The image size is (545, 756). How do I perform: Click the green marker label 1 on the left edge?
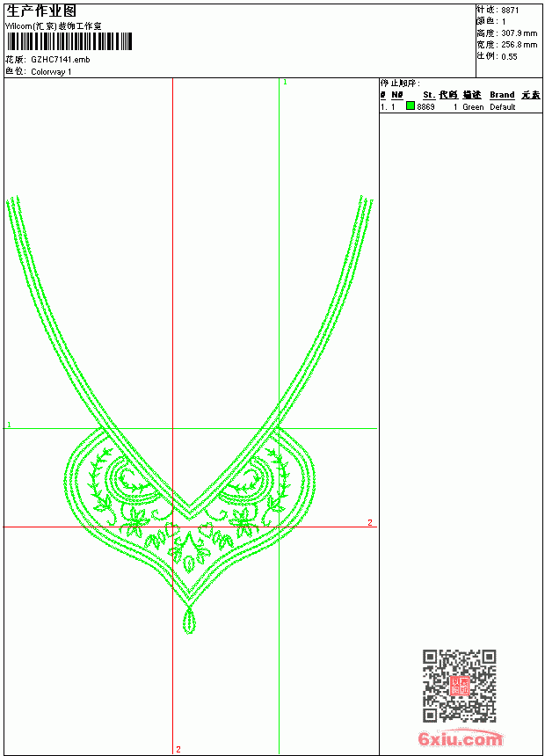[9, 425]
